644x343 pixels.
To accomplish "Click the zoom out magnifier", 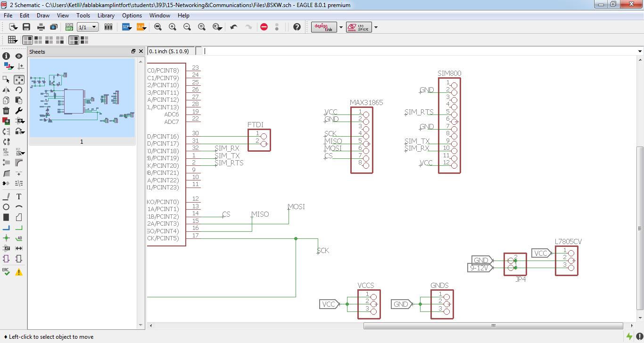I will (187, 27).
